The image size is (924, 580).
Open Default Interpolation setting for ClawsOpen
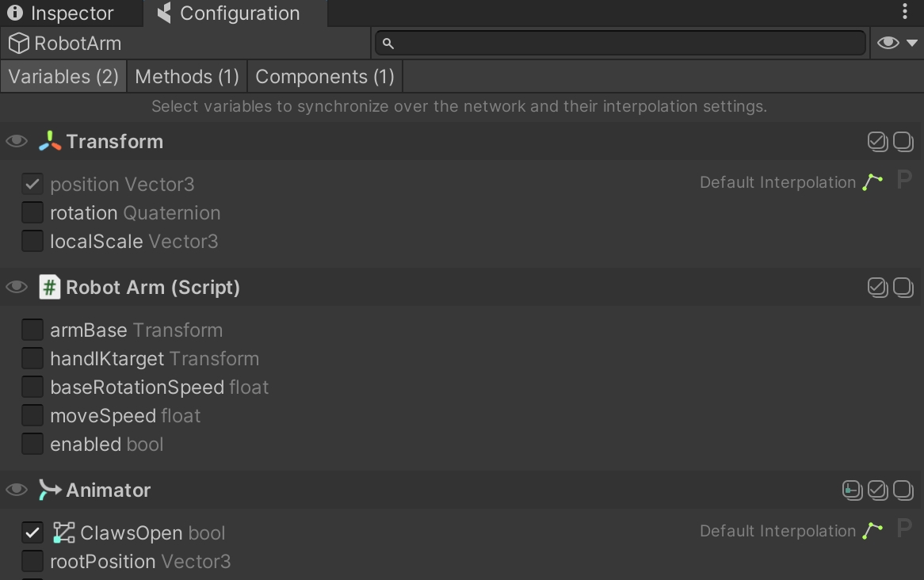[x=777, y=531]
